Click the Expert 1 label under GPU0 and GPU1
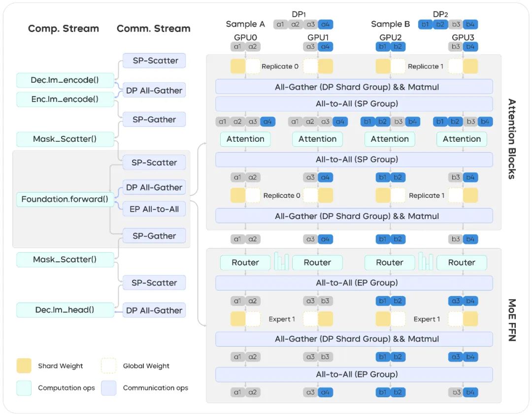This screenshot has width=532, height=416. (x=282, y=319)
